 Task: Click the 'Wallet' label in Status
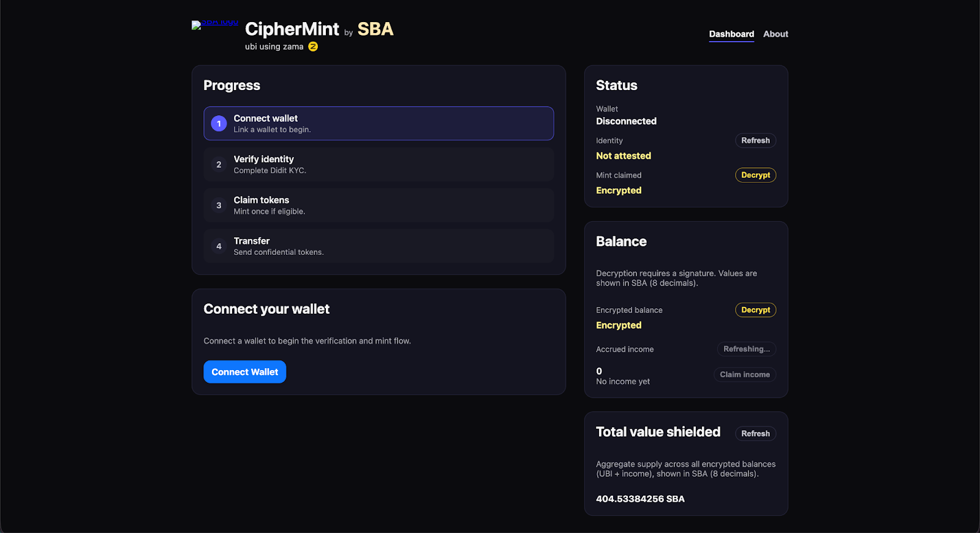point(607,109)
